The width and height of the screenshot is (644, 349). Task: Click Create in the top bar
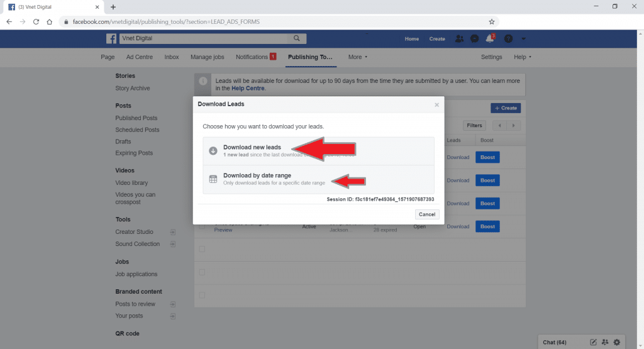(437, 39)
